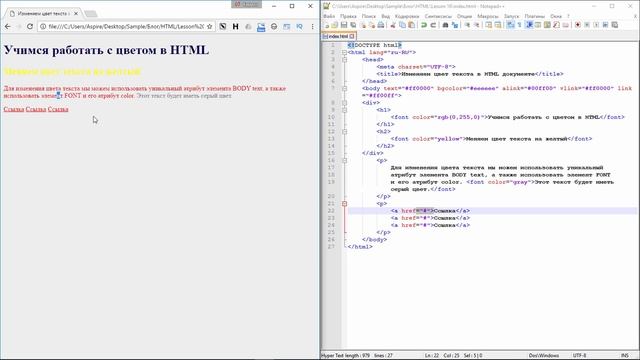
Task: Run macro multiple times icon
Action: coord(605,25)
